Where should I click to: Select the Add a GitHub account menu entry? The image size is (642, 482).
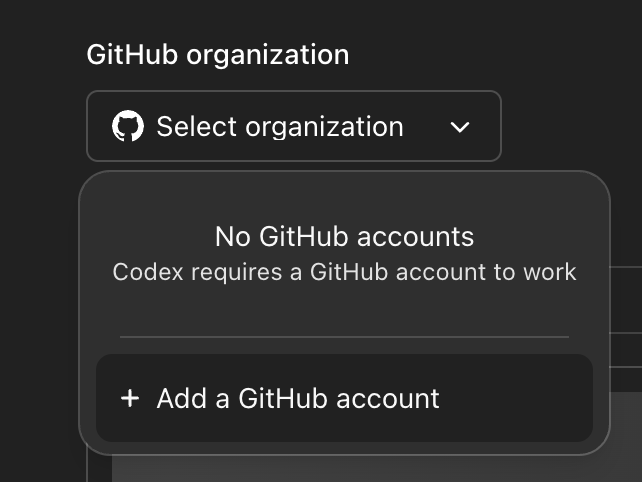[x=344, y=398]
